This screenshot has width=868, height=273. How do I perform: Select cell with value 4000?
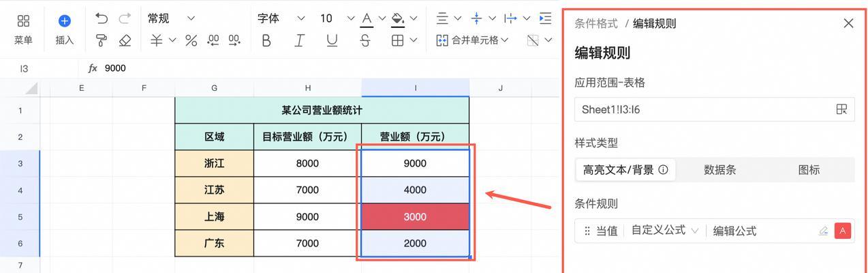pyautogui.click(x=415, y=190)
